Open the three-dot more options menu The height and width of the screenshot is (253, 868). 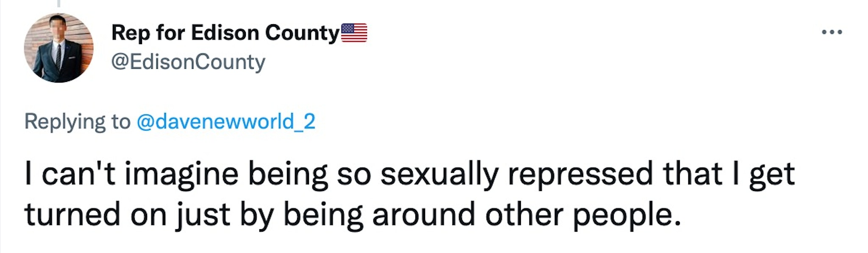click(x=832, y=32)
